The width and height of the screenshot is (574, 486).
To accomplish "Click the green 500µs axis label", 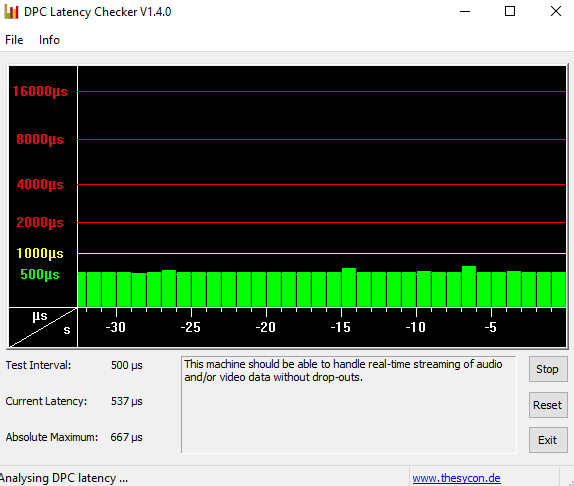I will (x=40, y=274).
